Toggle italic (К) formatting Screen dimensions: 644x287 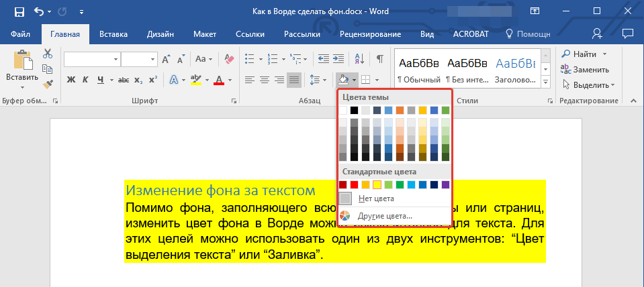85,80
